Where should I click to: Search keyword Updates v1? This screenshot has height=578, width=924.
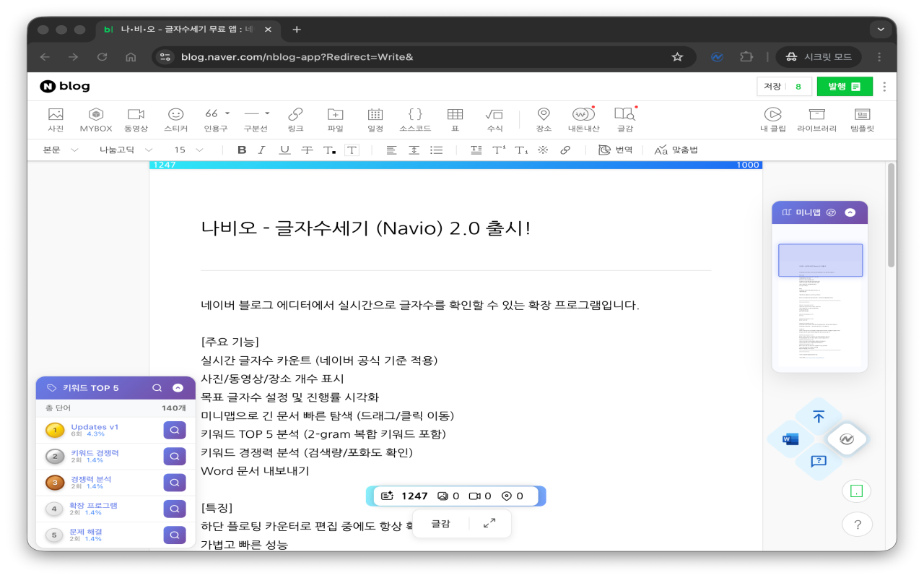tap(175, 431)
